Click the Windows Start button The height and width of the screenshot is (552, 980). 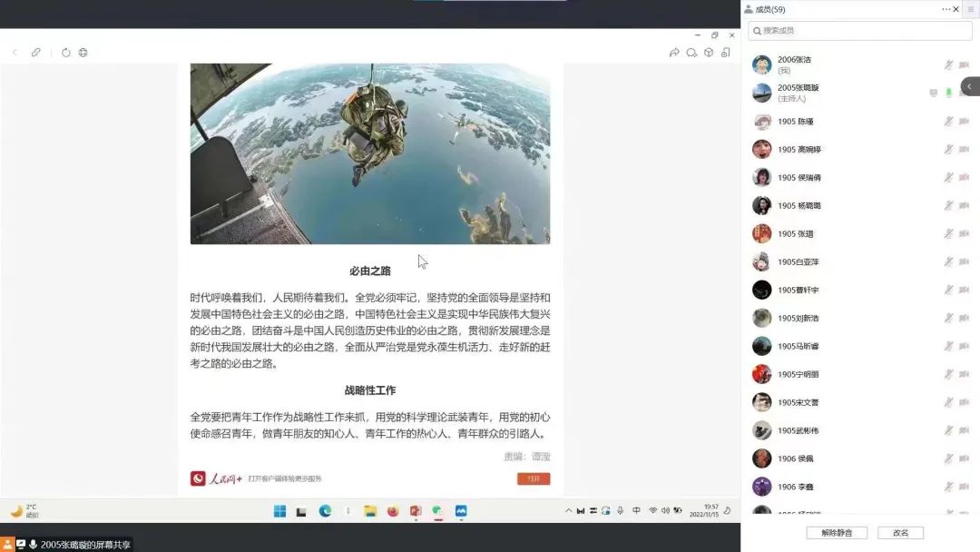pyautogui.click(x=279, y=511)
